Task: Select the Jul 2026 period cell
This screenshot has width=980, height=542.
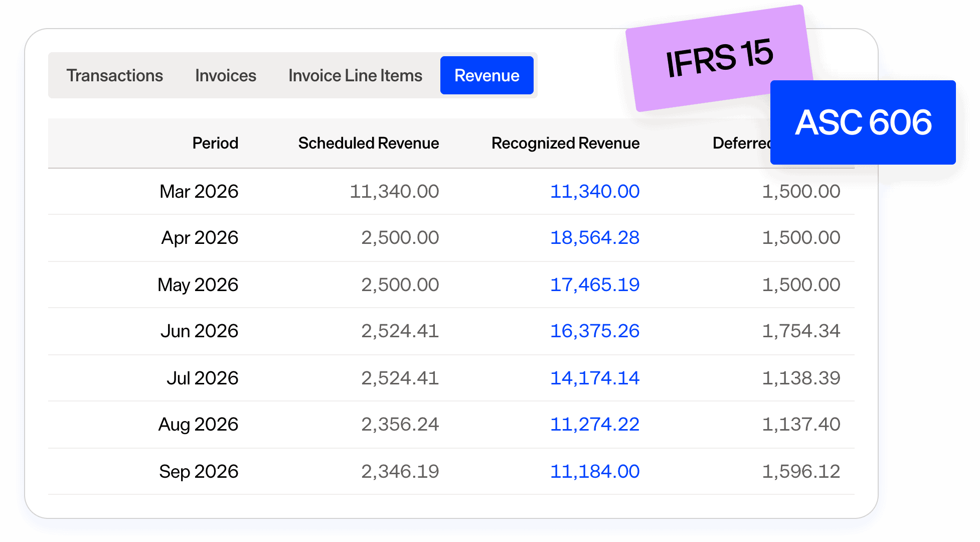Action: pos(202,378)
